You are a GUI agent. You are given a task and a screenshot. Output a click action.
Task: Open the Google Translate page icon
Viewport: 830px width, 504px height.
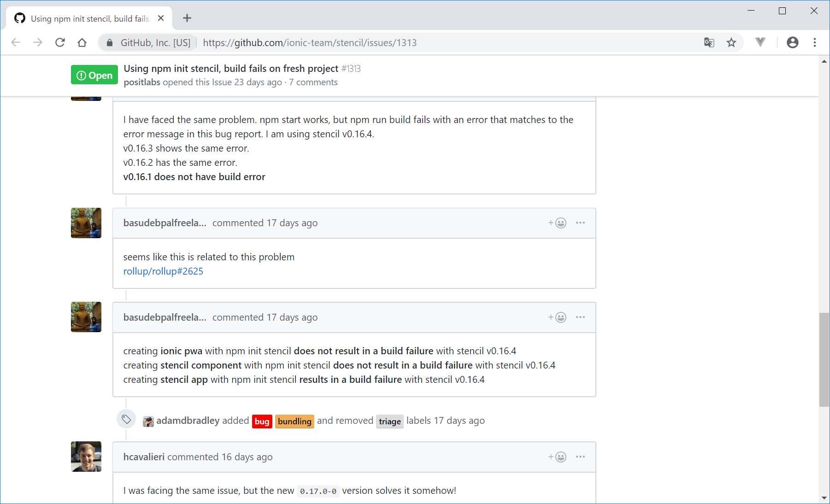click(x=709, y=43)
